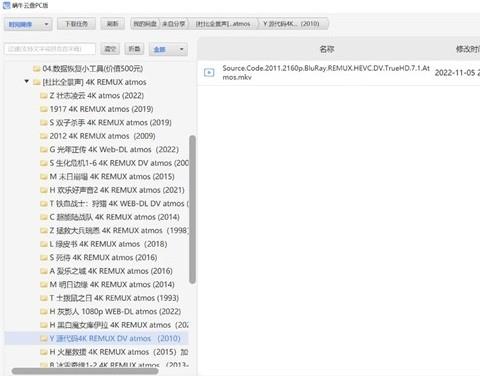Click the vertical scrollbar of folder tree
The height and width of the screenshot is (376, 480).
coord(192,209)
